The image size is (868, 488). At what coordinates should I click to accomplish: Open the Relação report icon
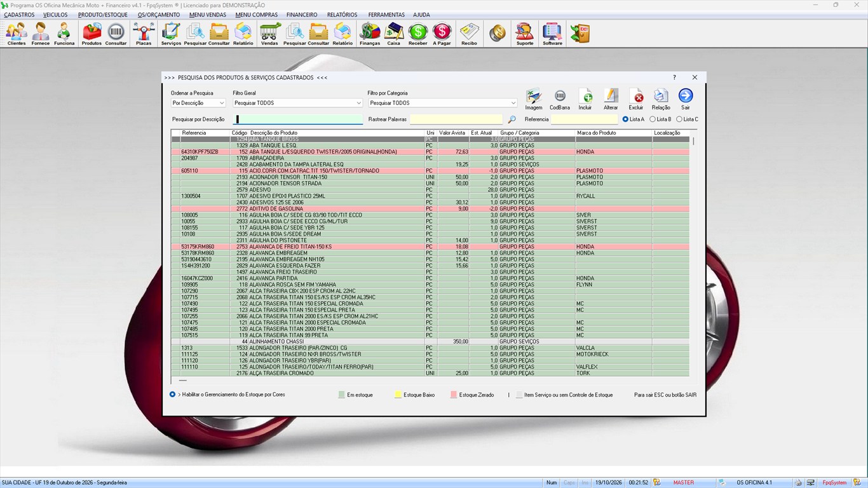point(661,99)
